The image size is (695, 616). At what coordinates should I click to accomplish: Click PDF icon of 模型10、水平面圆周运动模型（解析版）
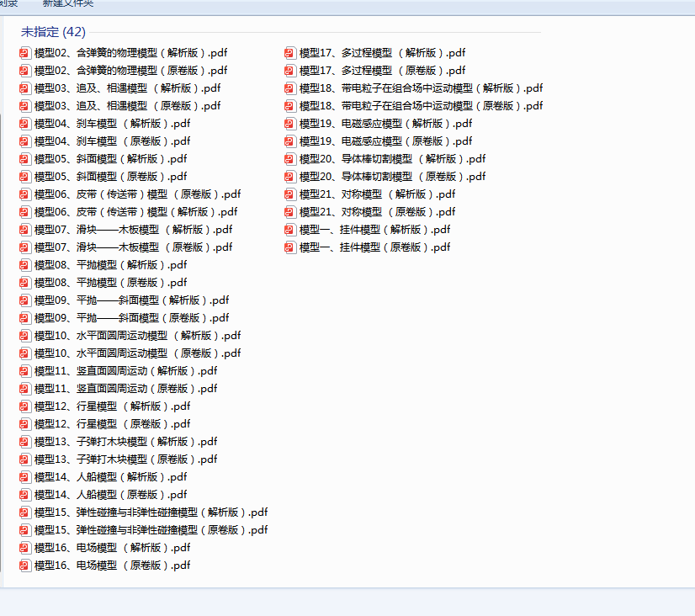pyautogui.click(x=25, y=336)
